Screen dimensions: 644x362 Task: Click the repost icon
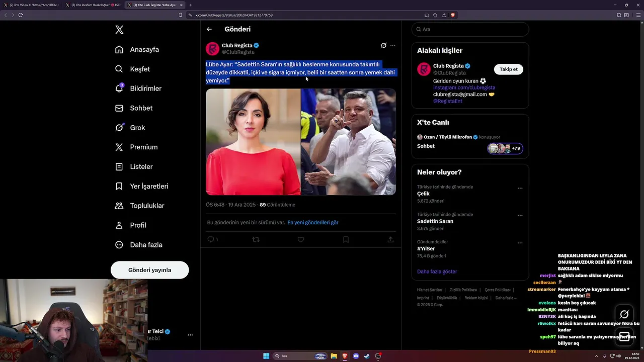[256, 240]
